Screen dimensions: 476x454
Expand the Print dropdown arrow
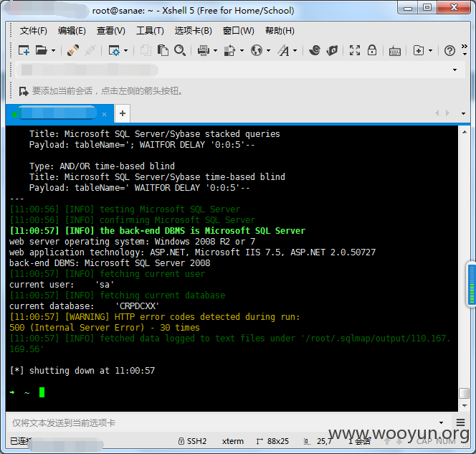[215, 50]
